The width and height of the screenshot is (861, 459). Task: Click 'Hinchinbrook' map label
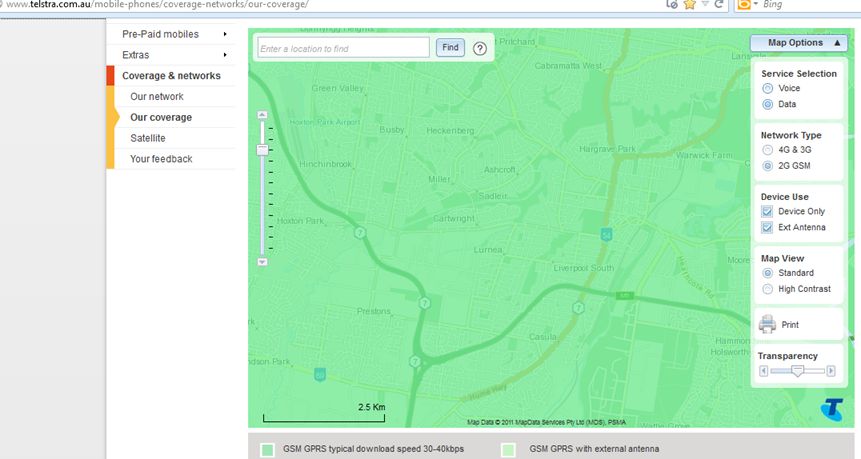(x=326, y=164)
